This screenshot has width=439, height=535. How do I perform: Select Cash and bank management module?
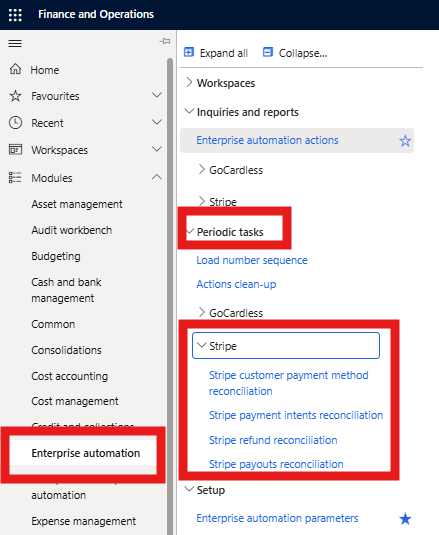tap(66, 290)
